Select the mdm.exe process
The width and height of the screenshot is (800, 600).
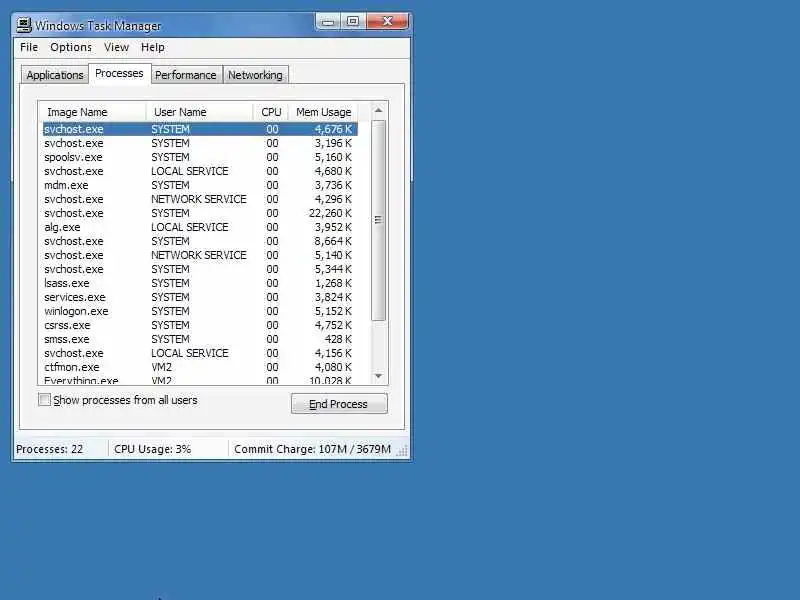coord(199,185)
